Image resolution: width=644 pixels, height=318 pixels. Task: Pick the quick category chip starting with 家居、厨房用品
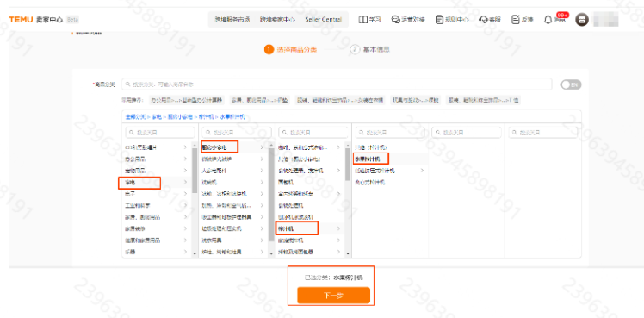[259, 100]
